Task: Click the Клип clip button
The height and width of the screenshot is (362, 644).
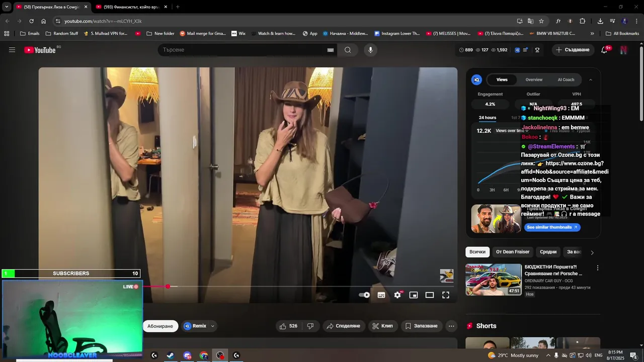Action: (383, 326)
